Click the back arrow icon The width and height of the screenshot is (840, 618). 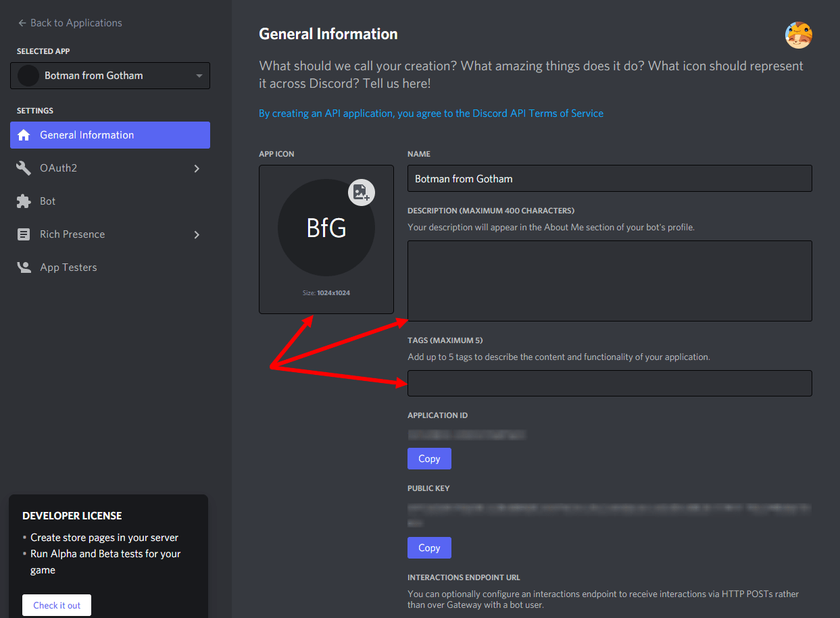(22, 22)
